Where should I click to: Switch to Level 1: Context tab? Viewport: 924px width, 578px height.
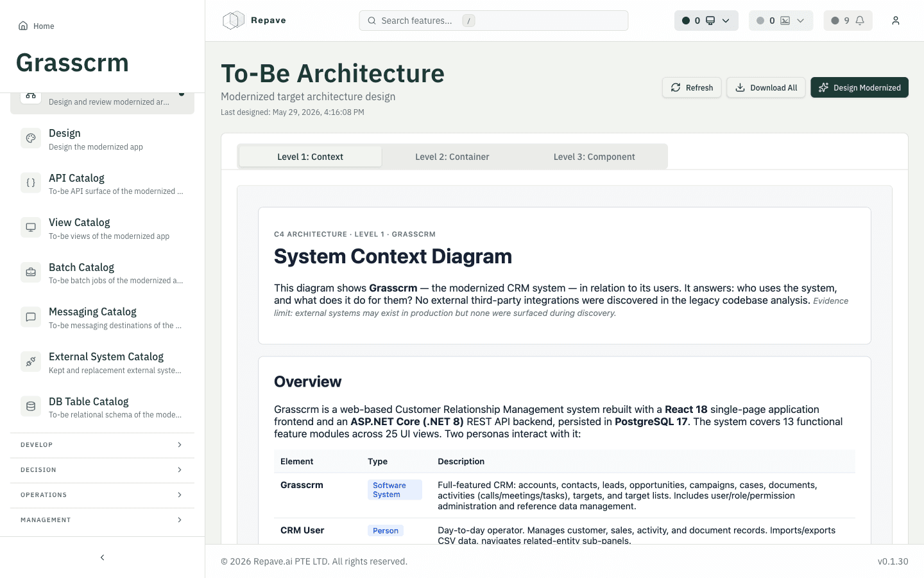pos(310,157)
